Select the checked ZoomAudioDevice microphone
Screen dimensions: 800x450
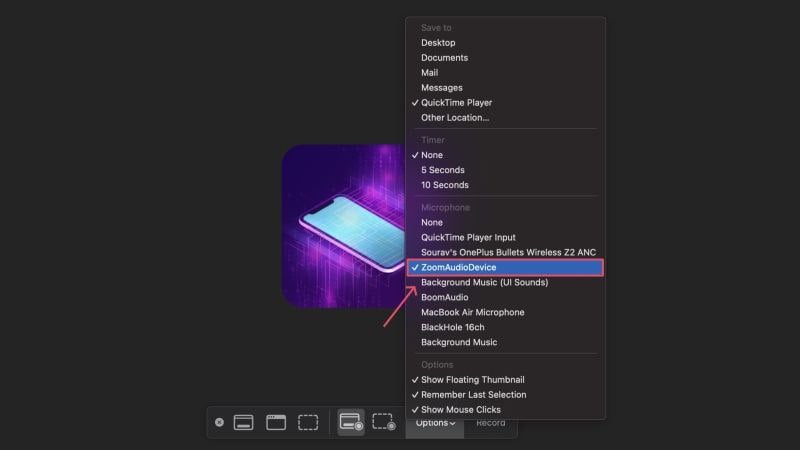pos(506,267)
